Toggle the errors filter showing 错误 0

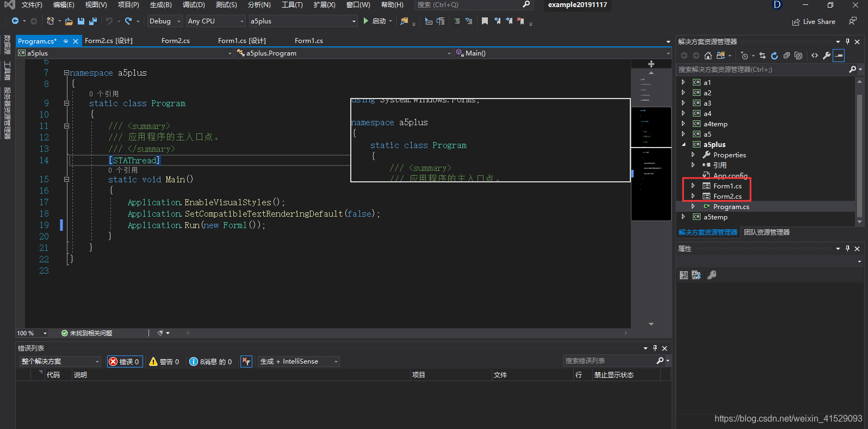pos(125,361)
